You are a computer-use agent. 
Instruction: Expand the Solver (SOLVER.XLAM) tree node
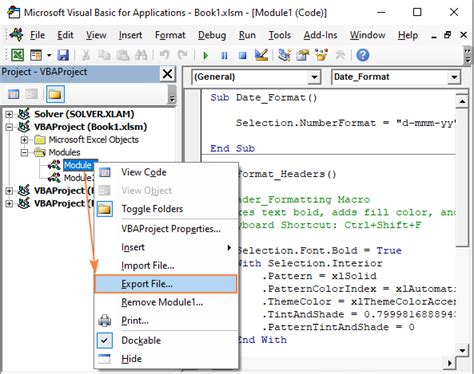click(x=9, y=114)
